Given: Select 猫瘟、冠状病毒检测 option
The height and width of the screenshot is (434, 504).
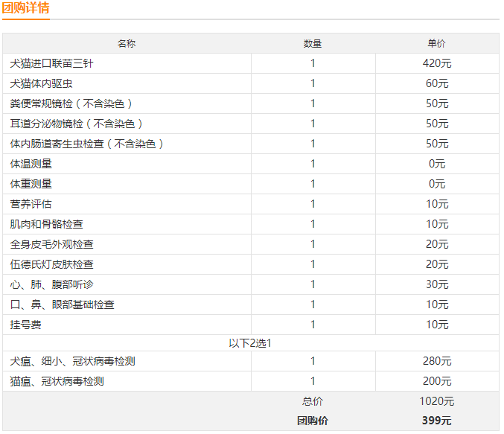Looking at the screenshot, I should click(x=57, y=381).
